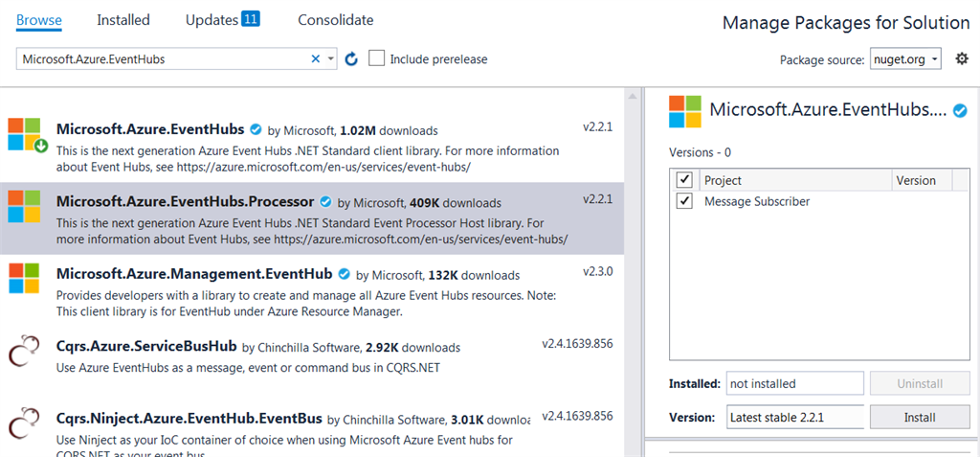Click the Cqrs.Azure.ServiceBusHub package logo
Image resolution: width=980 pixels, height=457 pixels.
[x=24, y=350]
